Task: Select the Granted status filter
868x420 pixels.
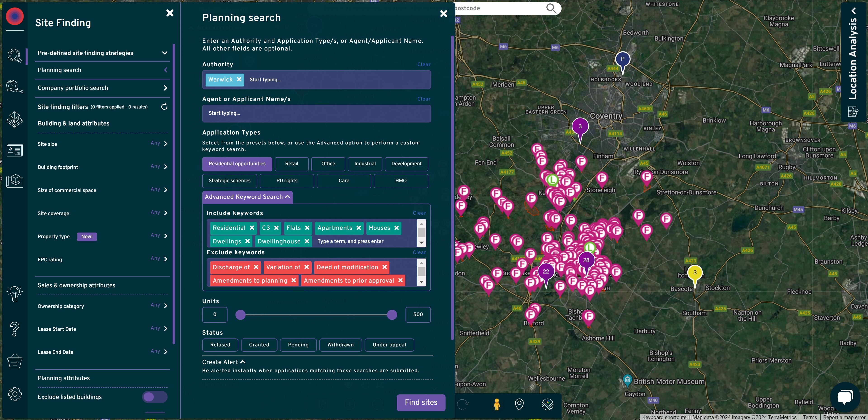Action: (259, 345)
